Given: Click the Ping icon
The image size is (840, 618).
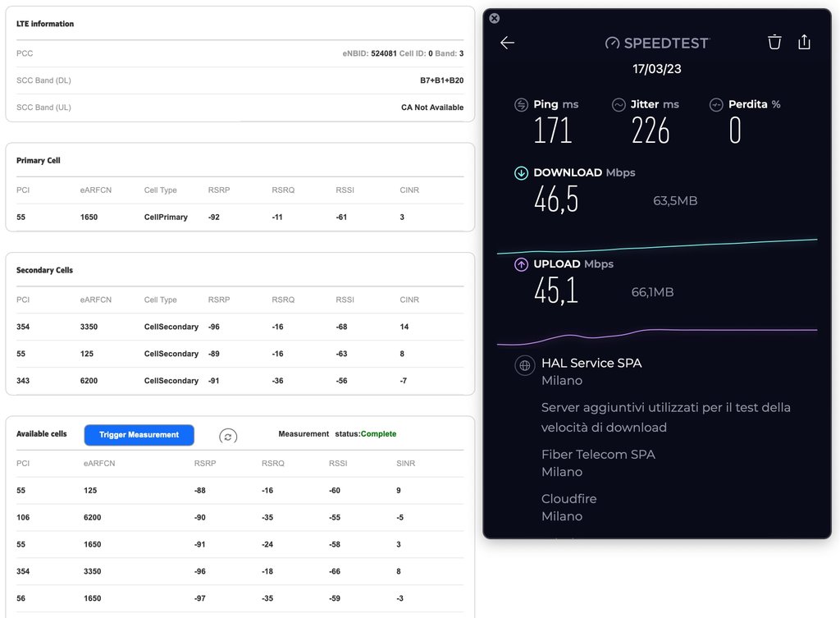Looking at the screenshot, I should 521,104.
